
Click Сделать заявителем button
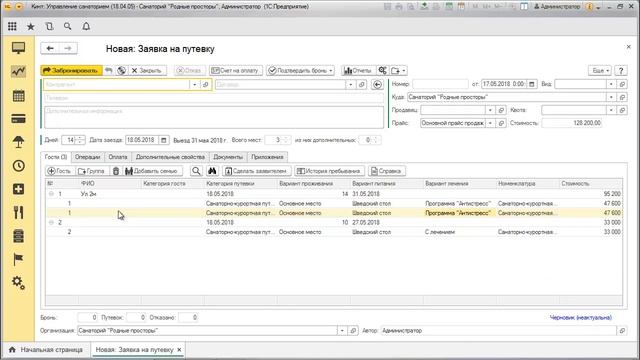pos(256,171)
